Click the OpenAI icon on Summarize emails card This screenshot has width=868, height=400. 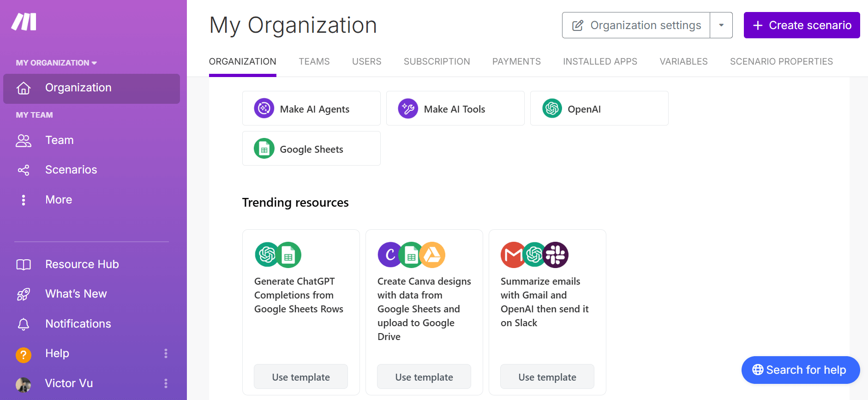pyautogui.click(x=534, y=255)
